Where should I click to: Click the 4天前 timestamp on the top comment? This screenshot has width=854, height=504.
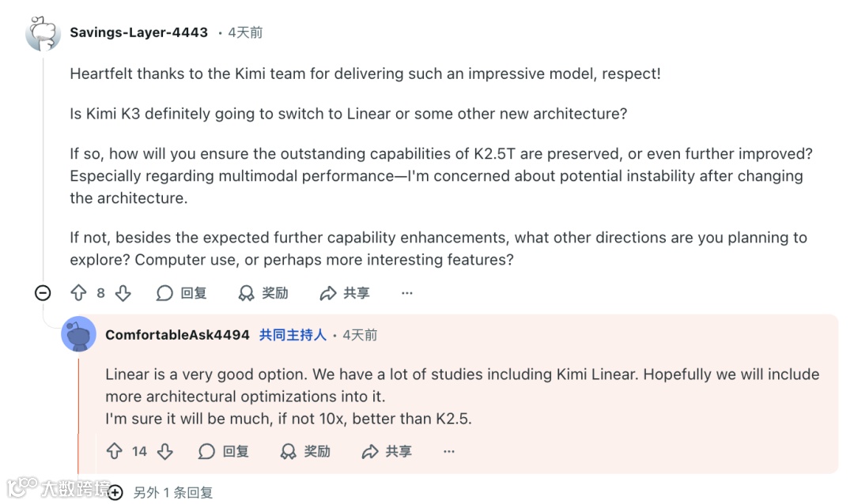coord(245,32)
